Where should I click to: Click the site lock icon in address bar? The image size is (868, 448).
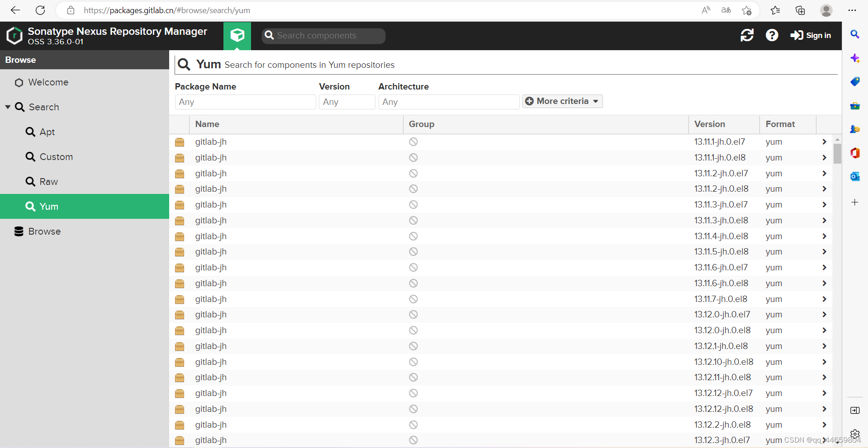pyautogui.click(x=71, y=10)
